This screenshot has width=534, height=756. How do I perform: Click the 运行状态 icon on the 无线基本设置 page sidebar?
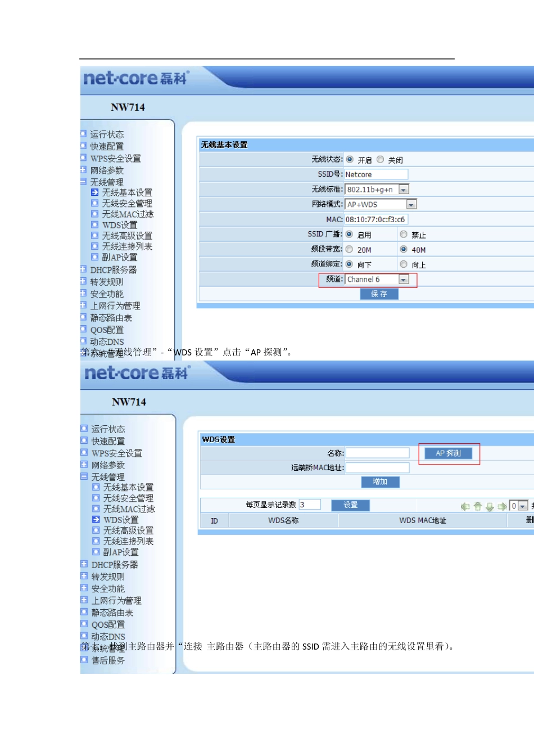pyautogui.click(x=83, y=134)
